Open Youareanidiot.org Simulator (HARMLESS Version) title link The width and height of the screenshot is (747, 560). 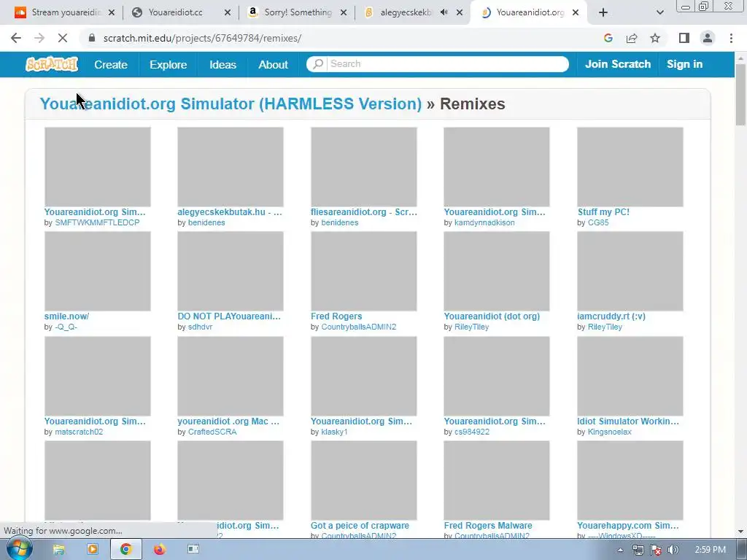[x=231, y=104]
